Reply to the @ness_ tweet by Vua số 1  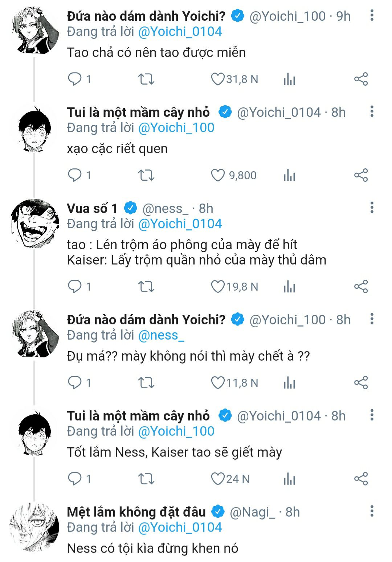click(75, 287)
